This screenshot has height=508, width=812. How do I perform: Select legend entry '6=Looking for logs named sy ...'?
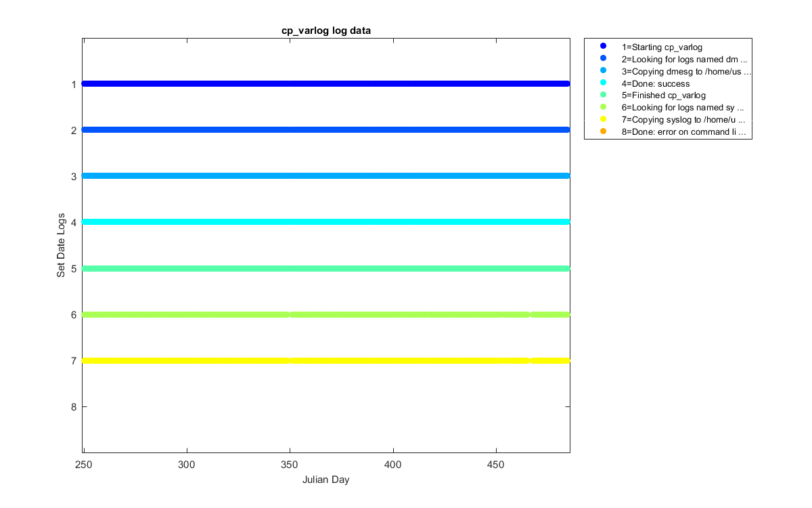[x=683, y=108]
